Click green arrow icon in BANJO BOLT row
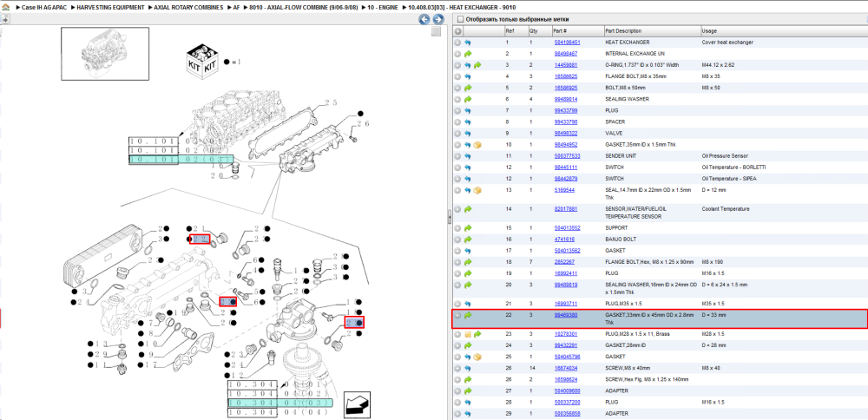868x420 pixels. [468, 240]
